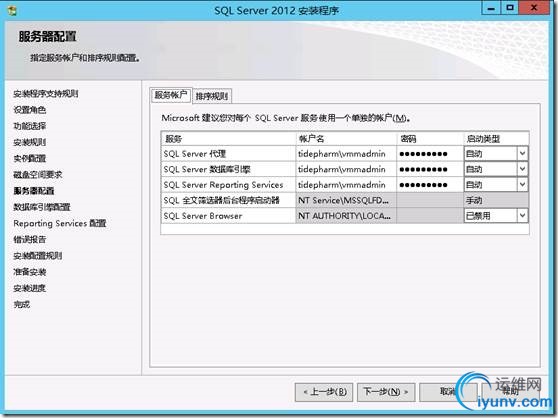Select the 安装程序支持规则 step in sidebar
The width and height of the screenshot is (558, 418).
46,94
